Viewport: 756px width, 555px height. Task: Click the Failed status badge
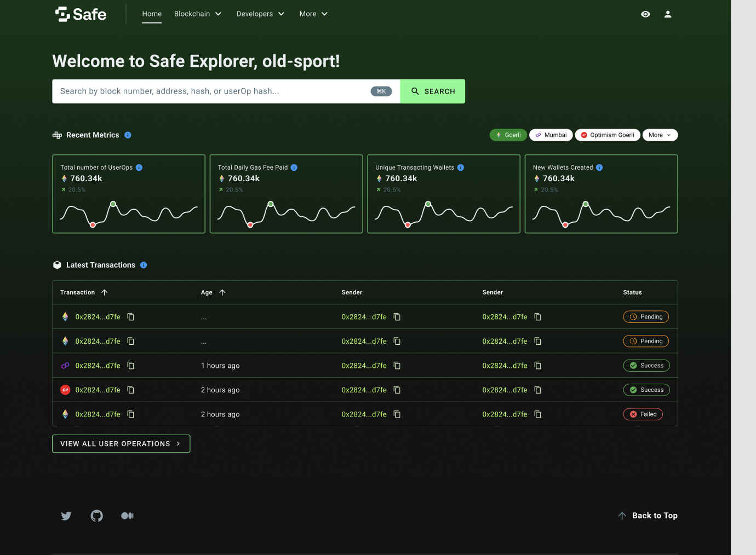point(643,414)
